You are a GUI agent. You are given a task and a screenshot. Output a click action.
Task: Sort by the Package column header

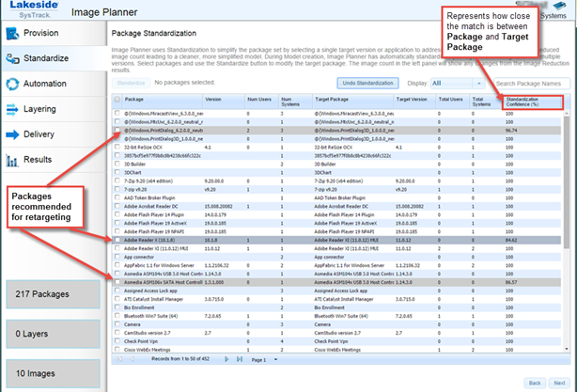(x=163, y=102)
